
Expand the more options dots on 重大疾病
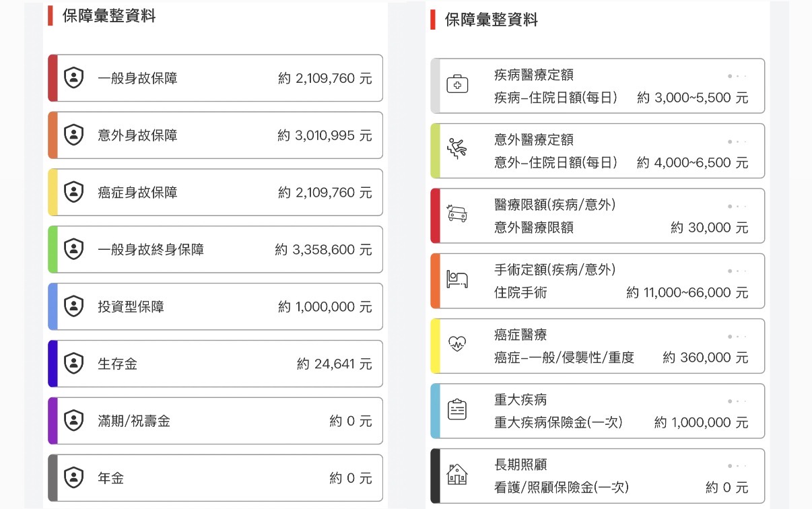click(737, 401)
